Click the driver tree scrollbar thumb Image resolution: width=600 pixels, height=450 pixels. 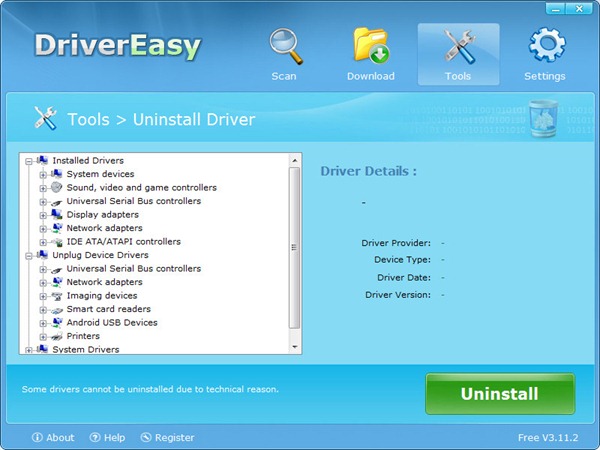[x=294, y=248]
